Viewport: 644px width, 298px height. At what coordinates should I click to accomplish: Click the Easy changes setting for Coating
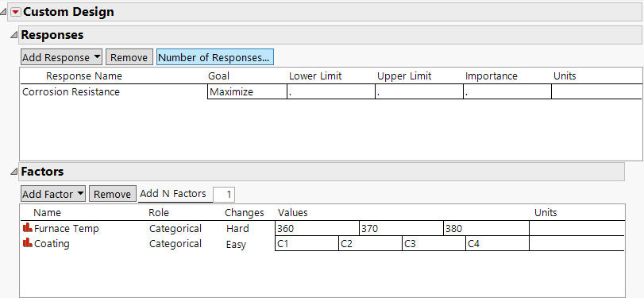click(x=236, y=245)
